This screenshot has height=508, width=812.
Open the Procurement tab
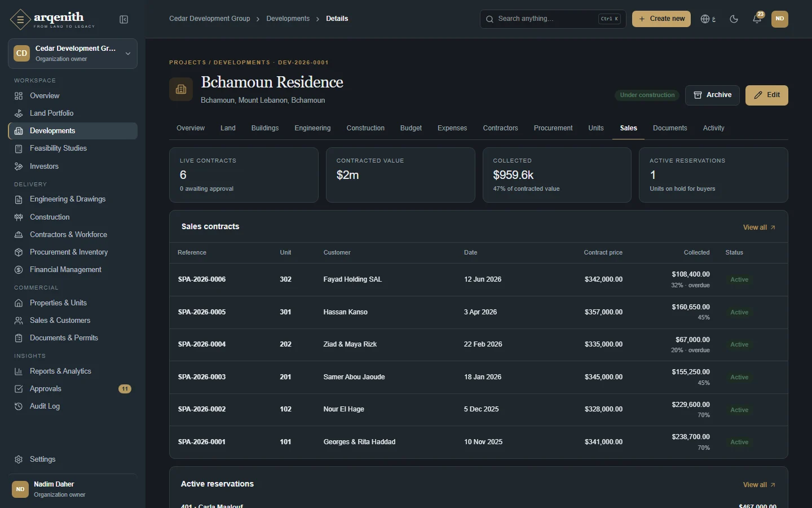[x=553, y=128]
